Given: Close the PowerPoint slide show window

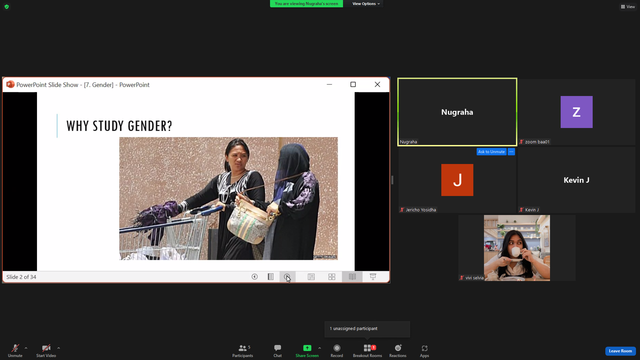Looking at the screenshot, I should (377, 84).
